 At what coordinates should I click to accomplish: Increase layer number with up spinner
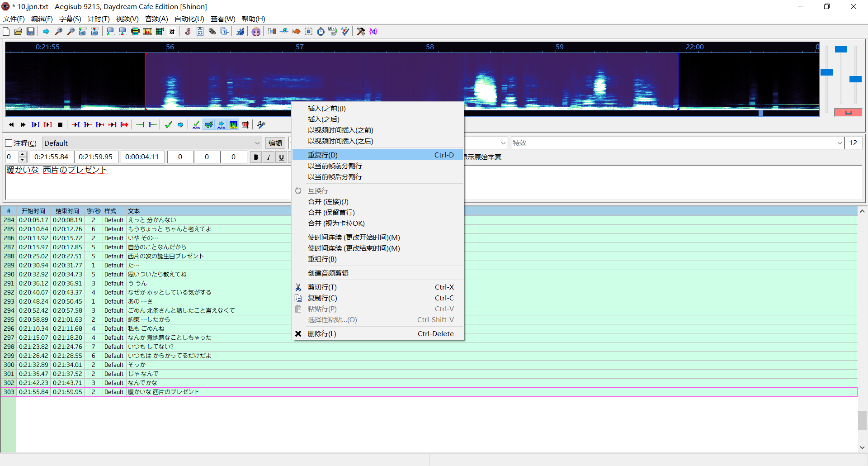click(23, 154)
